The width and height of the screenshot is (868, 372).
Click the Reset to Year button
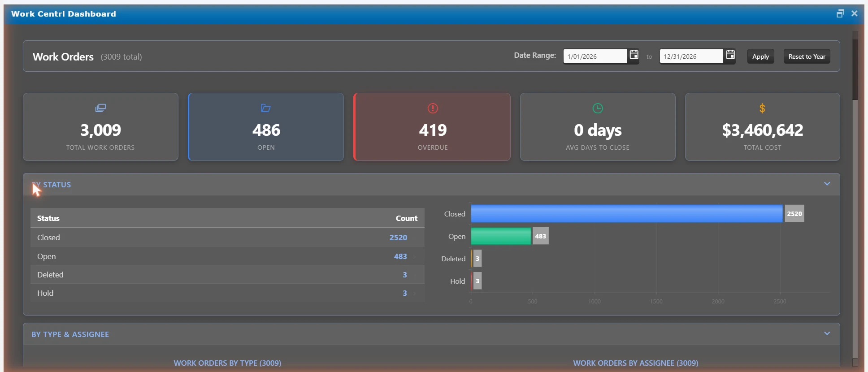[807, 56]
